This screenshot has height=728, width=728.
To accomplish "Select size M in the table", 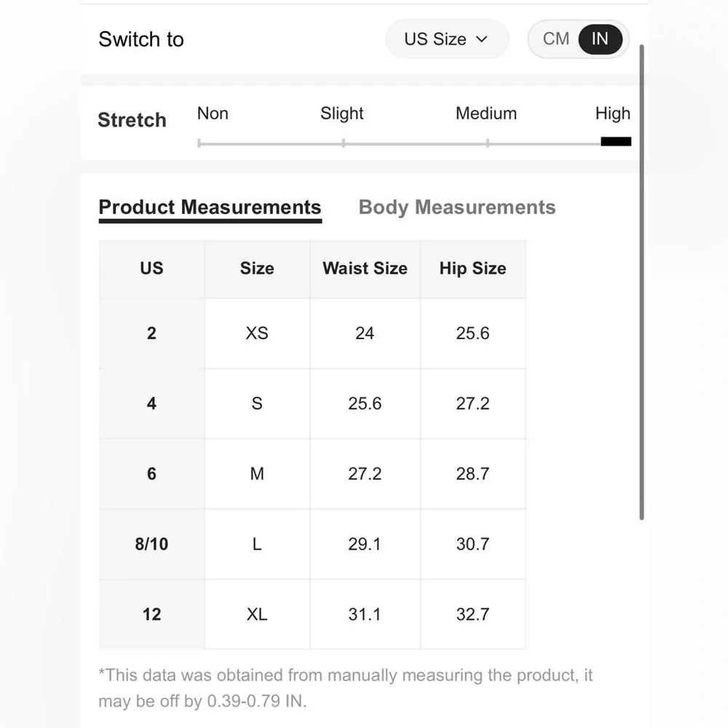I will pos(257,474).
